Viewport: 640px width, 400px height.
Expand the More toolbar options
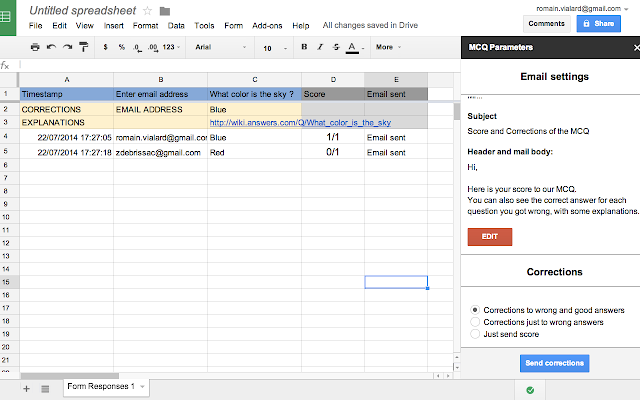point(389,47)
